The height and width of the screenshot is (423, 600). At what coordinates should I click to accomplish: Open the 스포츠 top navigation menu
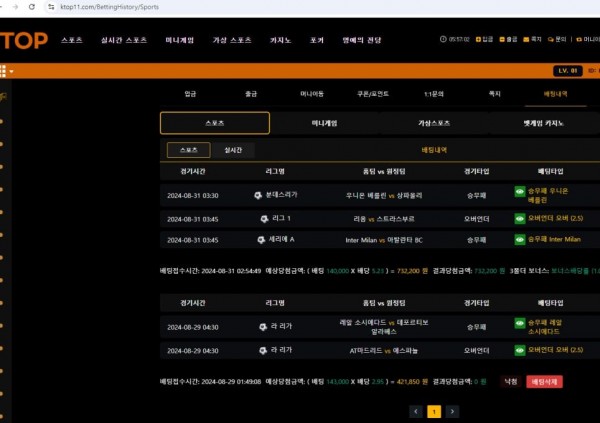coord(72,40)
